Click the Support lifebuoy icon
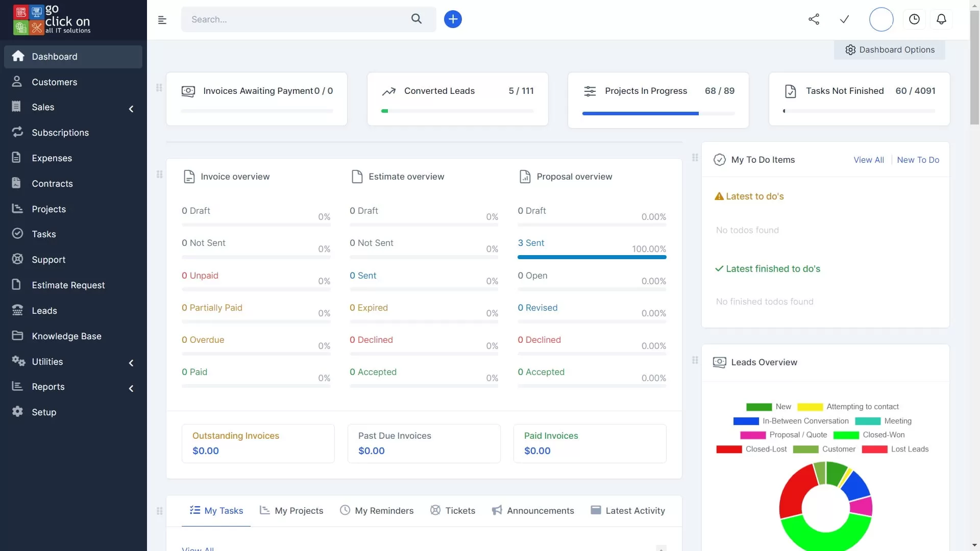Image resolution: width=980 pixels, height=551 pixels. [17, 259]
